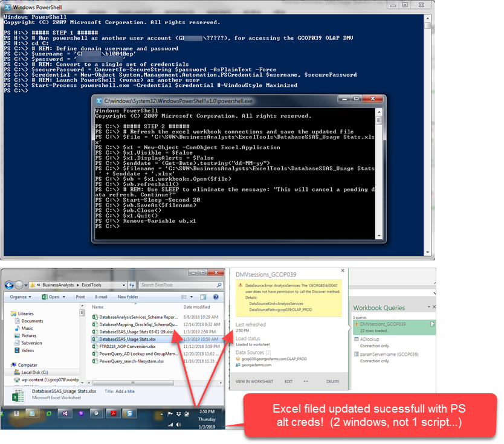504x444 pixels.
Task: Click the Explorer Back arrow button
Action: pyautogui.click(x=9, y=285)
